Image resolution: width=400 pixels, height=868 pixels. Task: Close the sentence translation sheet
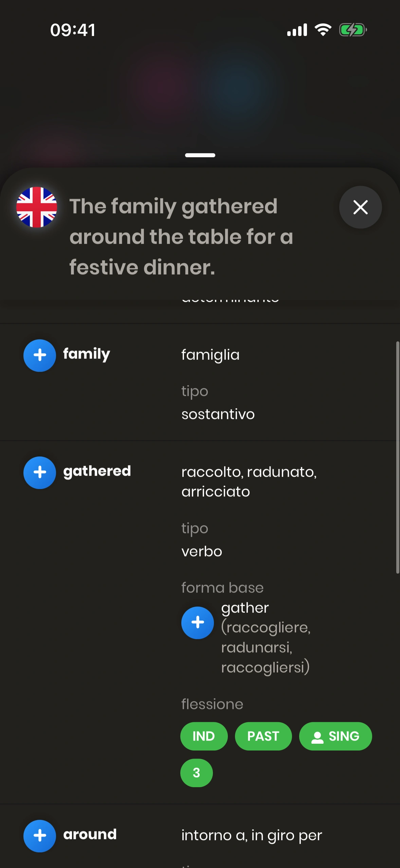(x=360, y=207)
